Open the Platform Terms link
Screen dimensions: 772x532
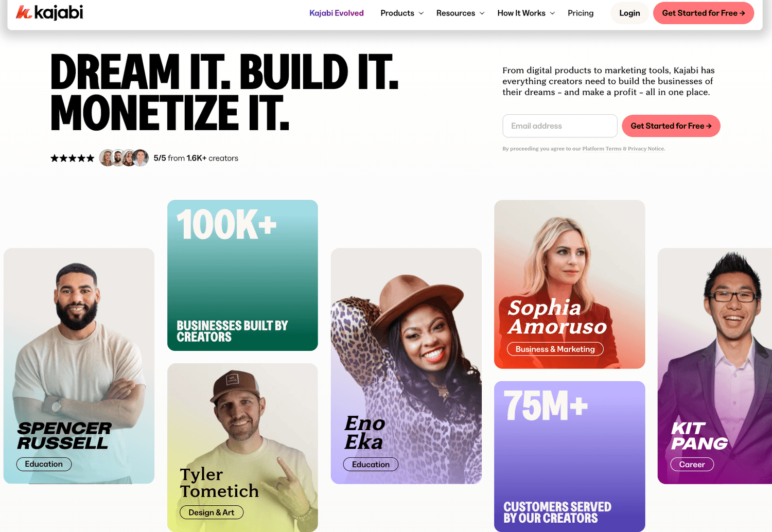pyautogui.click(x=602, y=149)
